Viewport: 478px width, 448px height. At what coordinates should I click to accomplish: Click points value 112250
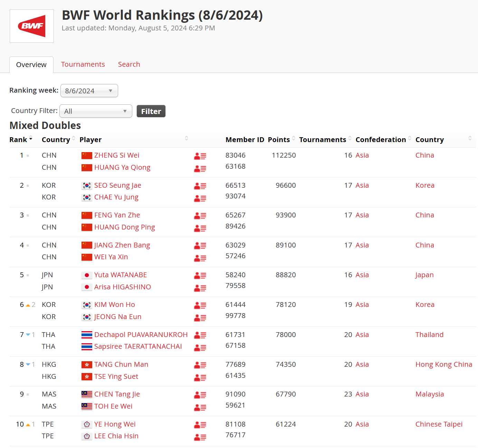284,155
